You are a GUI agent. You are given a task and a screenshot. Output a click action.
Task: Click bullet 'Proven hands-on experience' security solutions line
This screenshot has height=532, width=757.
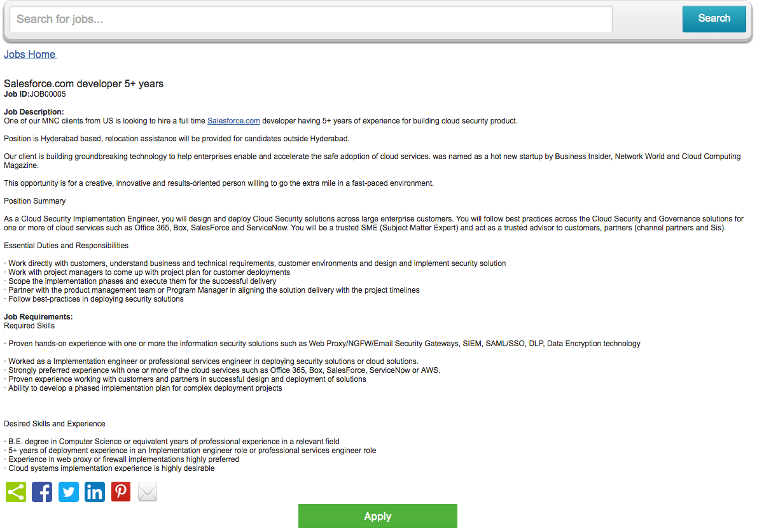click(322, 343)
